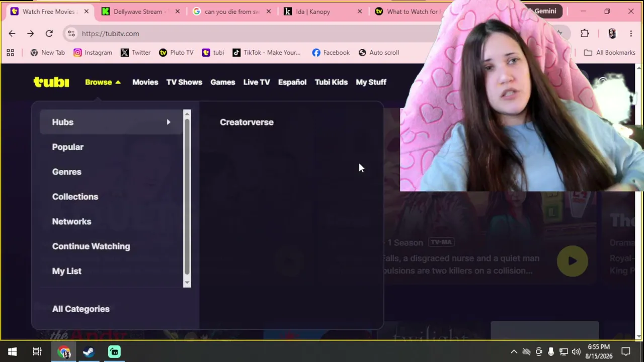Open the All Bookmarks folder
Viewport: 644px width, 362px height.
[x=610, y=52]
